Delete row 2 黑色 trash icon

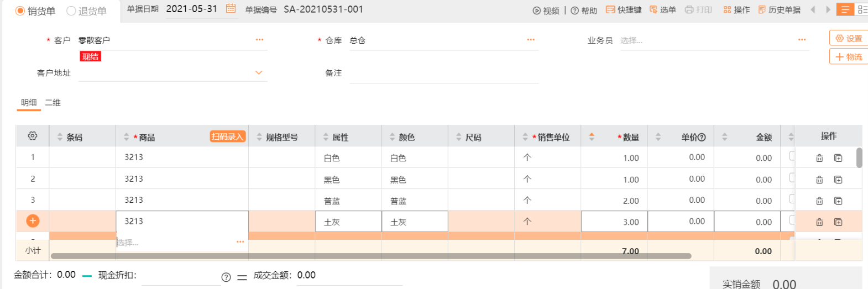coord(819,180)
